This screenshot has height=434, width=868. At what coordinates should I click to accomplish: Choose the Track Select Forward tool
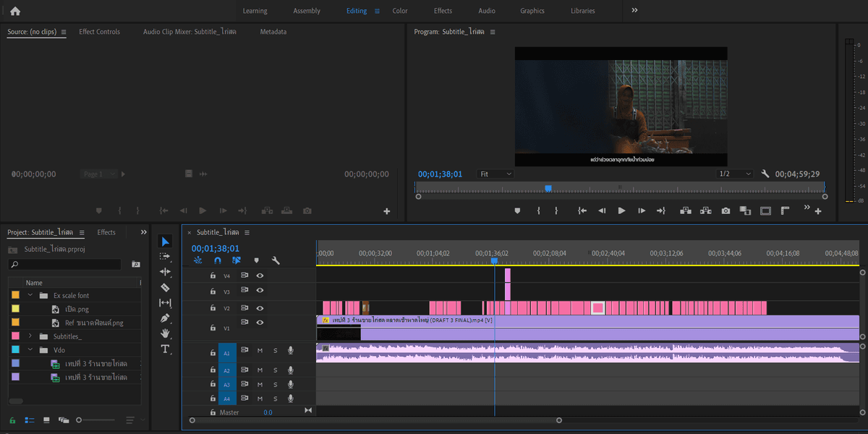pyautogui.click(x=165, y=256)
